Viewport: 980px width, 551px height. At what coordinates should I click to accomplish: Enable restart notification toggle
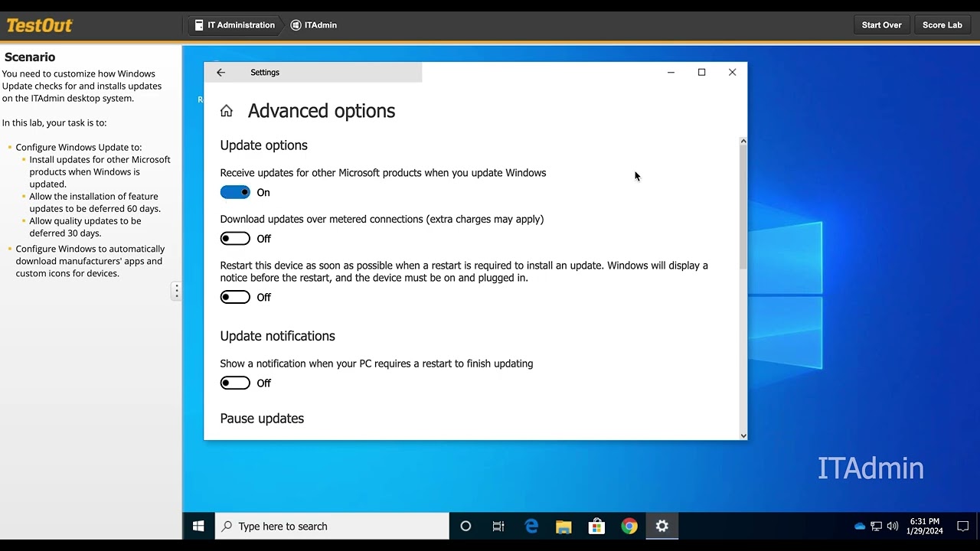(235, 383)
